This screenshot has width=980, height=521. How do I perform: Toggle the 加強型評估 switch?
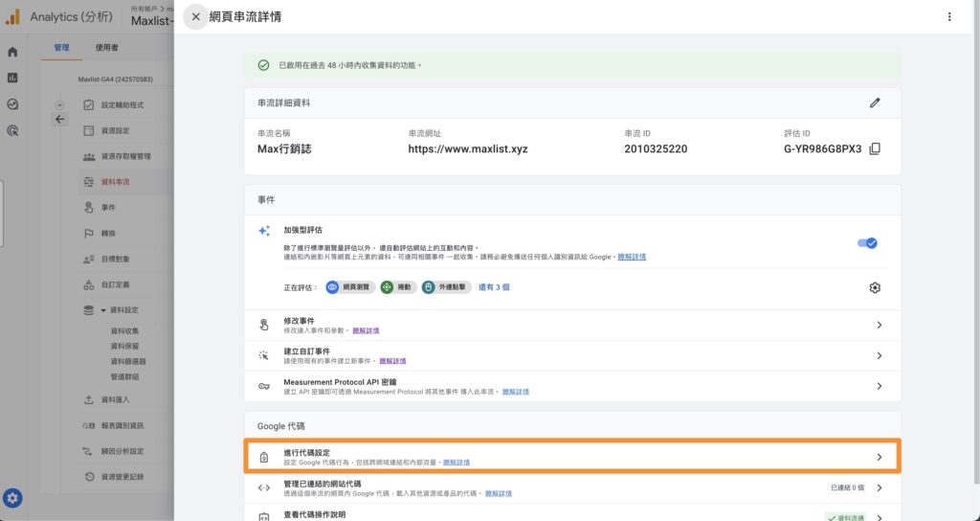tap(867, 243)
